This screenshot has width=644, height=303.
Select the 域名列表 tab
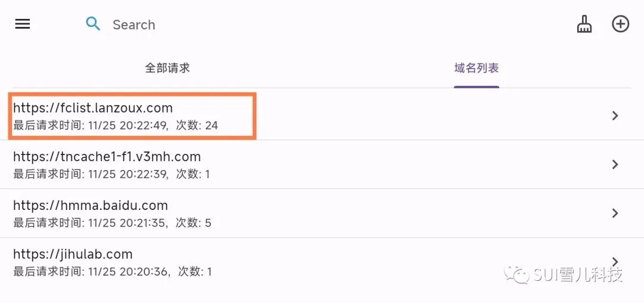coord(476,68)
